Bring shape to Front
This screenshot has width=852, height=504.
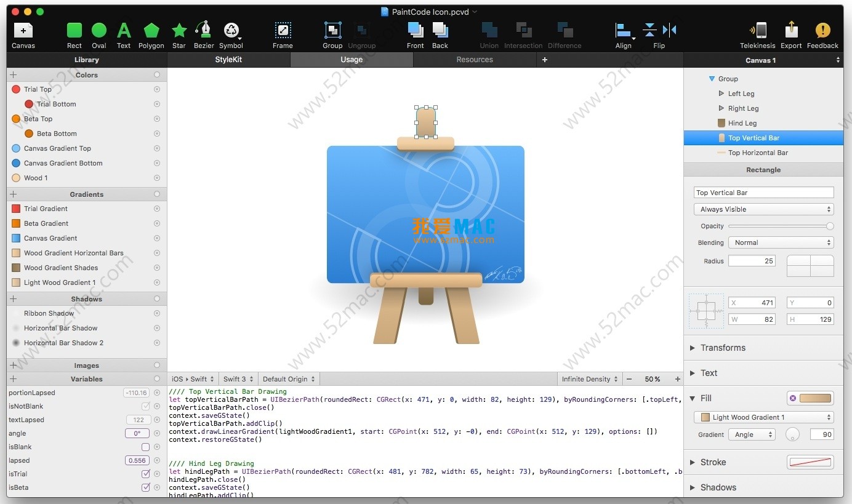click(416, 30)
